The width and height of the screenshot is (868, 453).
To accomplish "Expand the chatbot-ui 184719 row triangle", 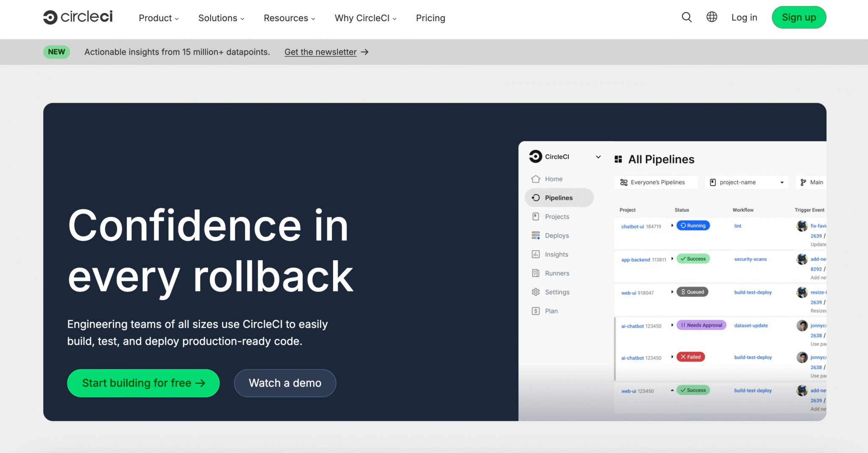I will [672, 225].
